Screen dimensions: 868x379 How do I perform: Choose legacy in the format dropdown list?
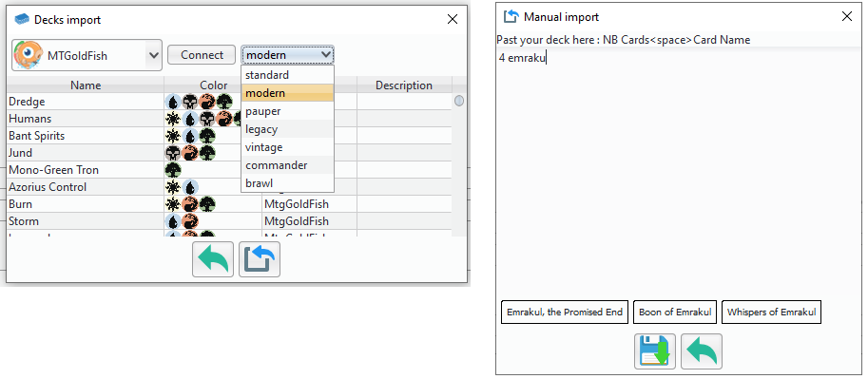coord(287,129)
